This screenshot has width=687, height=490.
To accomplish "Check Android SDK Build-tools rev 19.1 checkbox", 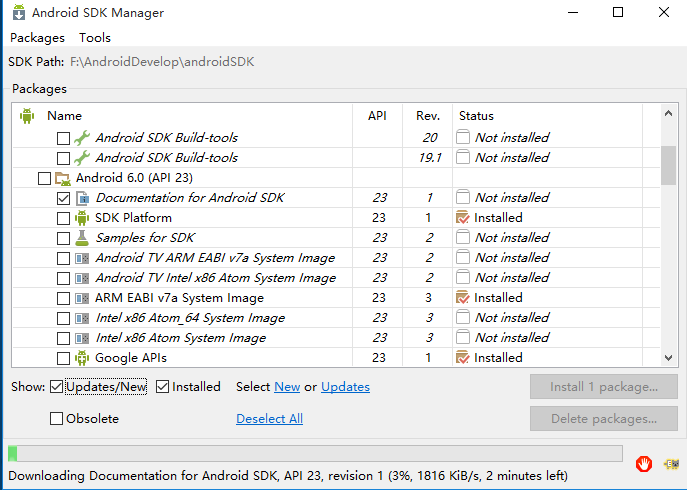I will pos(64,158).
